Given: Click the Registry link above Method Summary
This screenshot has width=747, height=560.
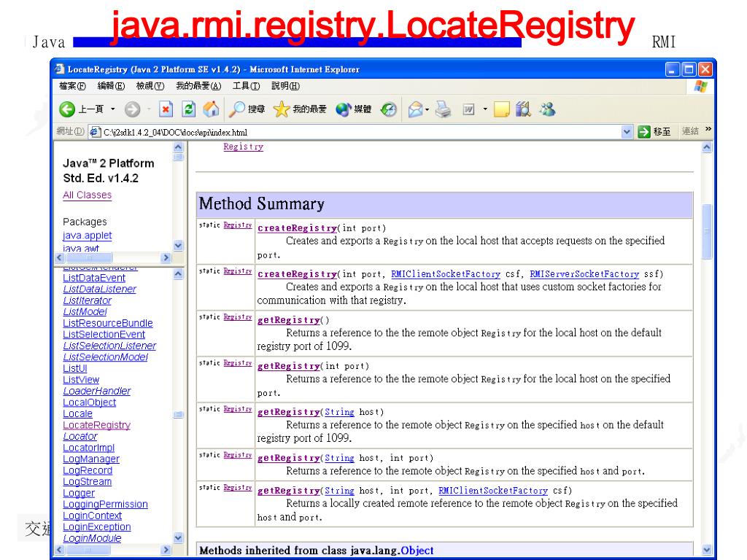Looking at the screenshot, I should [x=244, y=147].
